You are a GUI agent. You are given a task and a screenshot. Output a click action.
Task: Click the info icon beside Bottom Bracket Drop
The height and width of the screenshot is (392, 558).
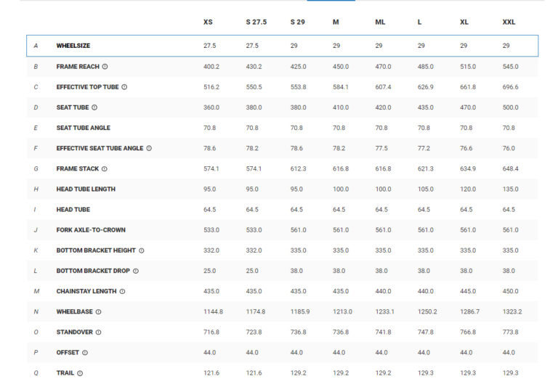[136, 271]
